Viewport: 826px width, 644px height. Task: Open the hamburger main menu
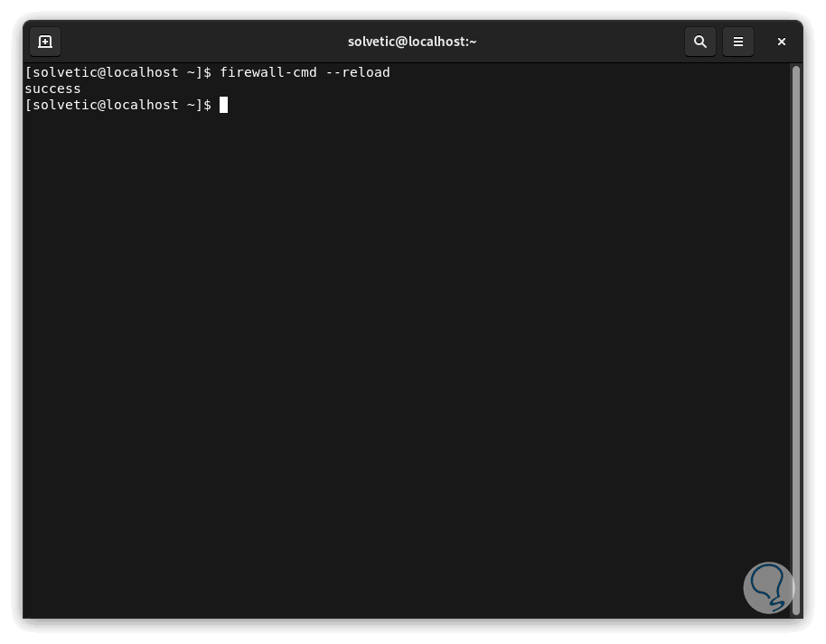[x=738, y=42]
